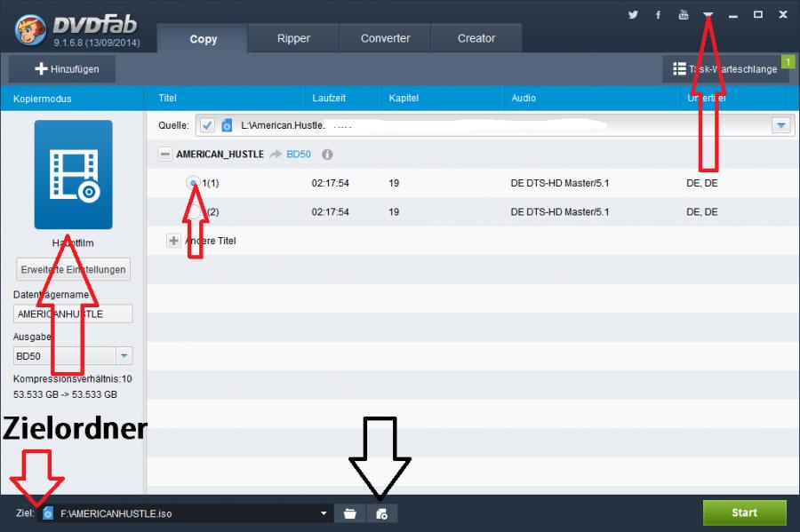Click the disc icon in Quelle field
800x532 pixels.
pyautogui.click(x=227, y=125)
